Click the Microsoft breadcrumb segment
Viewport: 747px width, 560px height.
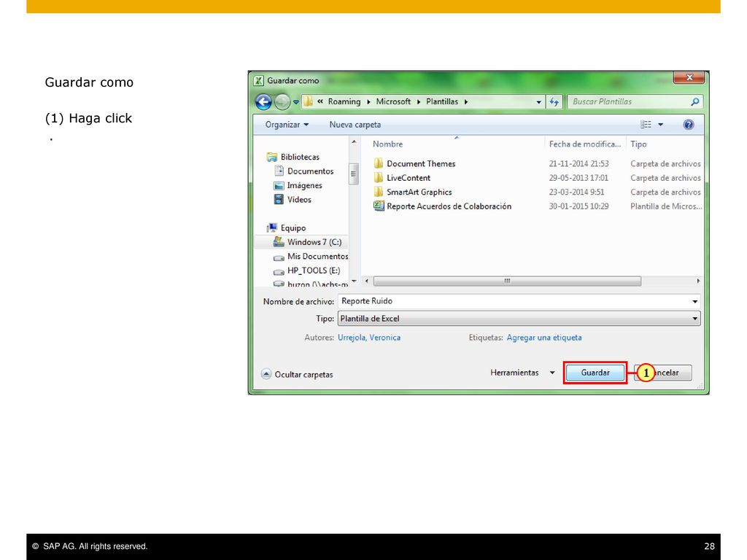pos(393,101)
